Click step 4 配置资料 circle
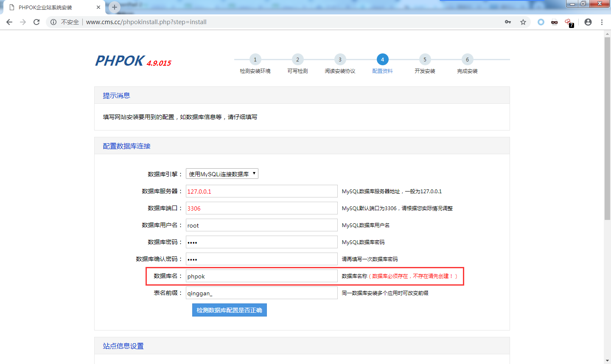This screenshot has height=364, width=611. tap(382, 60)
